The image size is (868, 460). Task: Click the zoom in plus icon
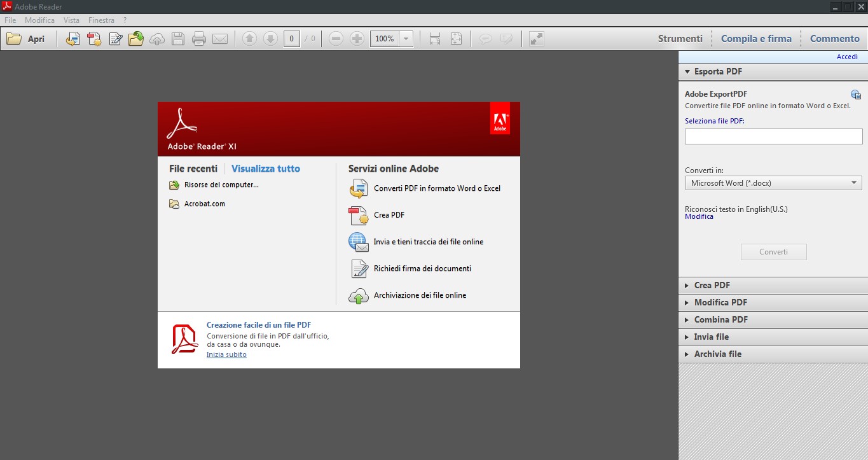click(357, 39)
